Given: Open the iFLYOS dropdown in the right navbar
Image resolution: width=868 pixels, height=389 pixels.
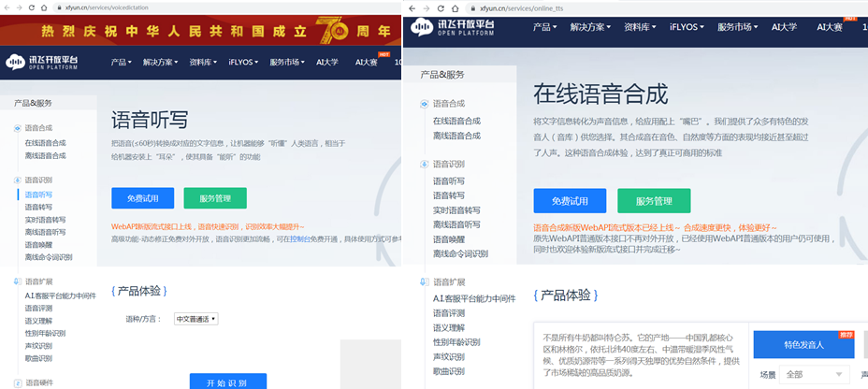Looking at the screenshot, I should point(687,27).
